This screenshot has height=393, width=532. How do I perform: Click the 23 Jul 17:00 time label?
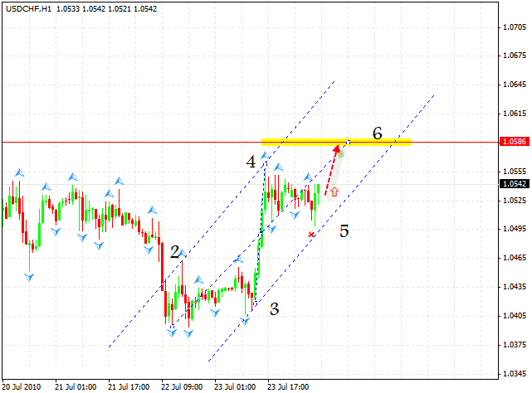[x=288, y=387]
